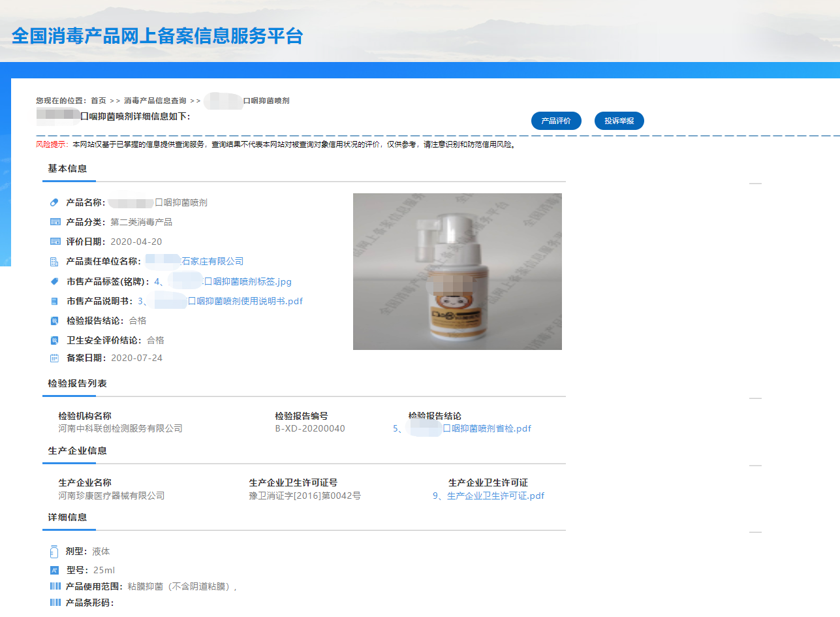This screenshot has width=840, height=617.
Task: Click the building icon beside 产品责任单位名称
Action: [55, 262]
